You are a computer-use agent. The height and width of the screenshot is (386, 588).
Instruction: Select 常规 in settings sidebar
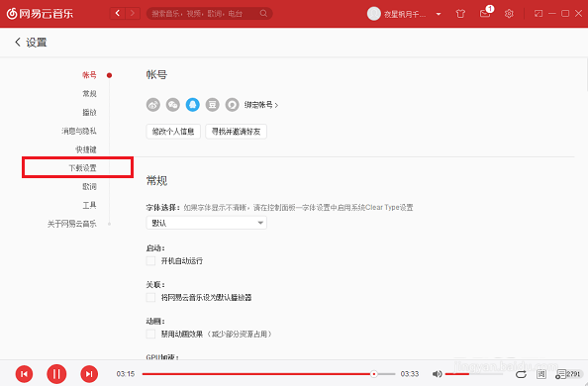click(x=89, y=93)
